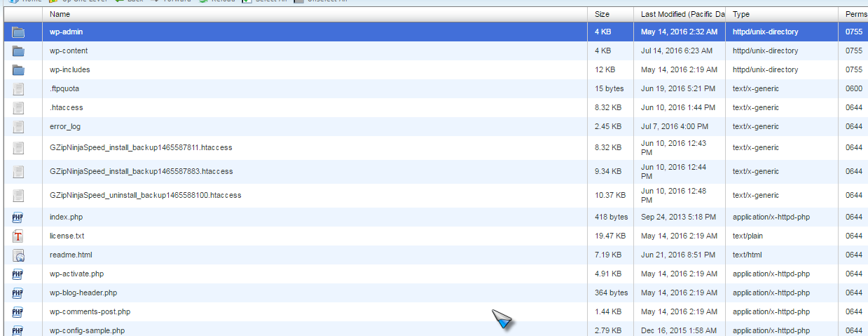Select the .ftpquota file name
Image resolution: width=868 pixels, height=336 pixels.
pos(64,89)
